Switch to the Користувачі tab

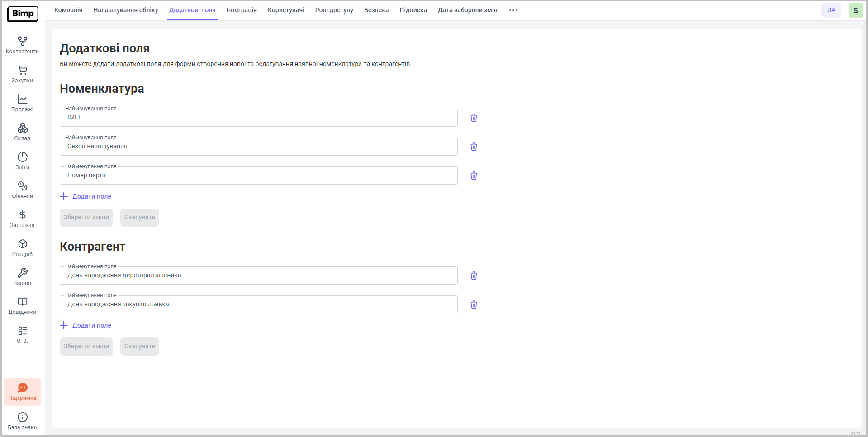(x=286, y=10)
